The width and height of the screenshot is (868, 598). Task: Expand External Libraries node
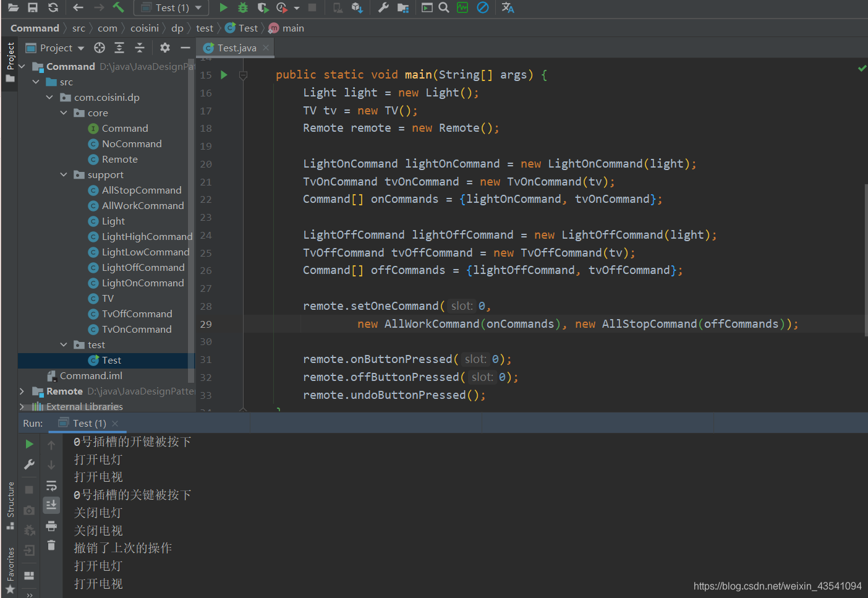point(22,406)
